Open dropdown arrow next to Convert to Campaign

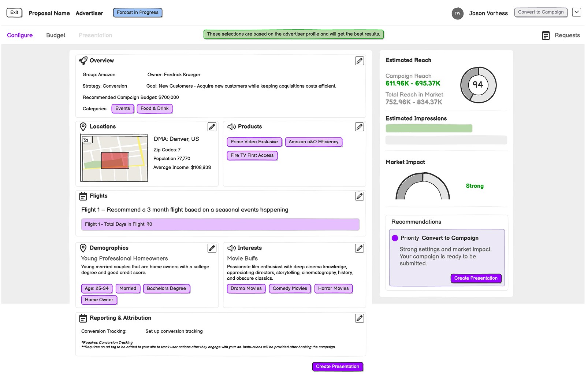tap(576, 12)
